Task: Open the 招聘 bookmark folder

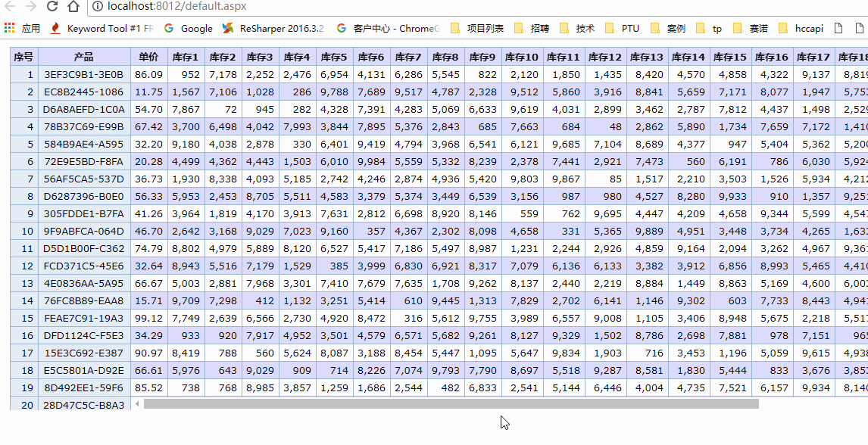Action: pos(532,28)
